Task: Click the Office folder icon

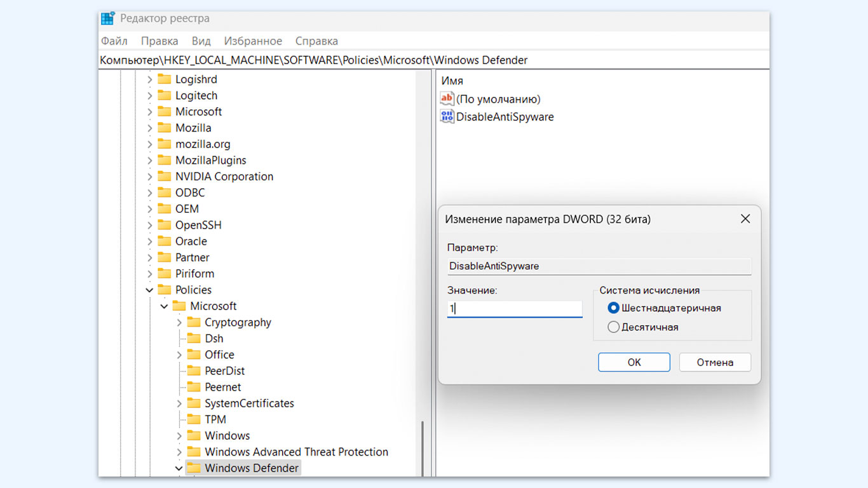Action: pyautogui.click(x=194, y=355)
